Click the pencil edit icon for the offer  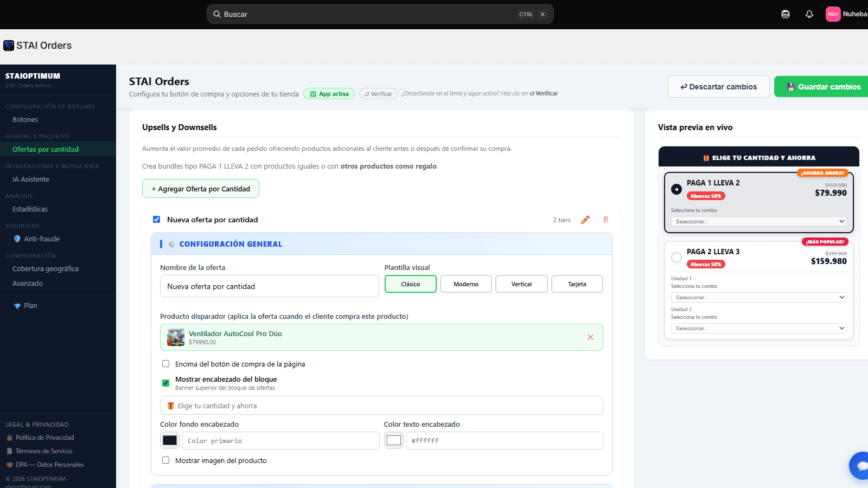585,220
